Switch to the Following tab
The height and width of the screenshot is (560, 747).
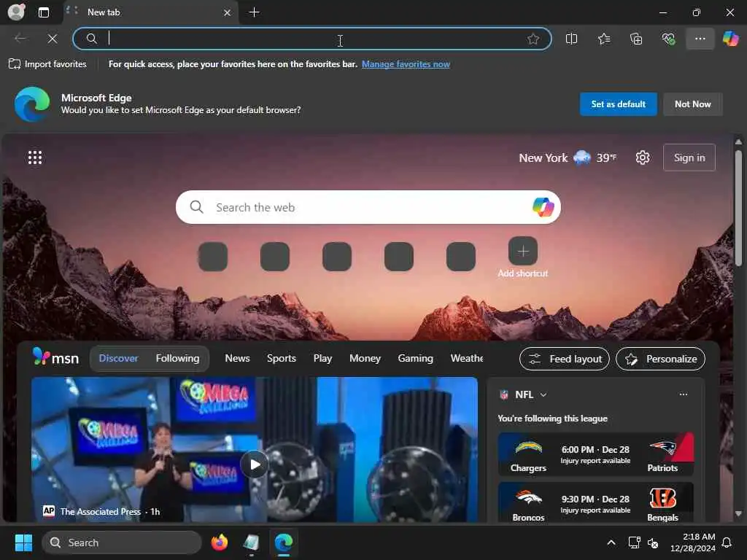[x=177, y=358]
